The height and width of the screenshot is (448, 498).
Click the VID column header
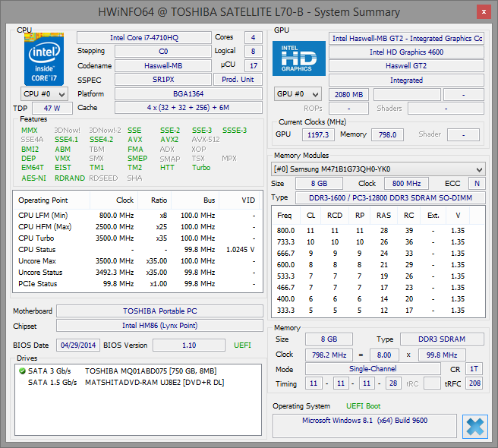239,200
